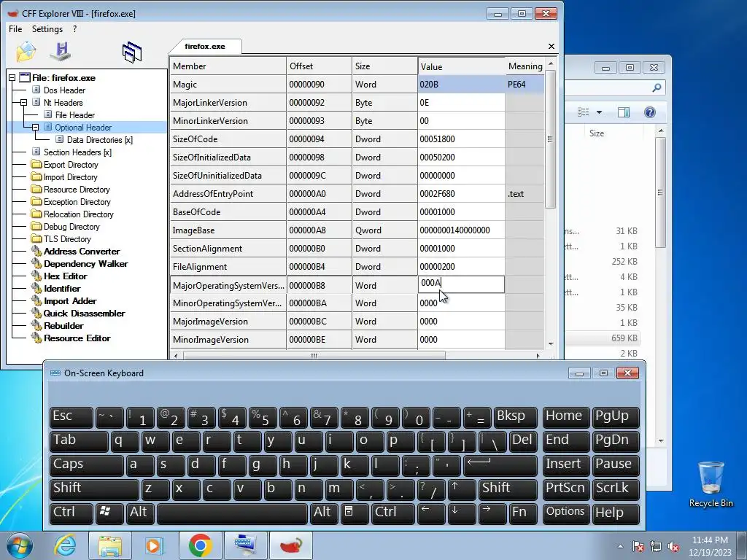The image size is (747, 560).
Task: Open the Resource Editor tool
Action: click(77, 338)
